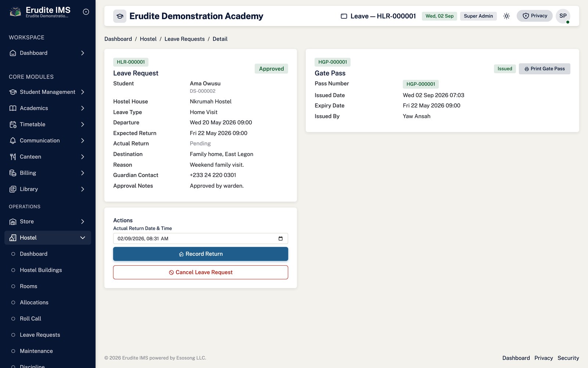Expand Student Management submenu arrow

pyautogui.click(x=83, y=92)
